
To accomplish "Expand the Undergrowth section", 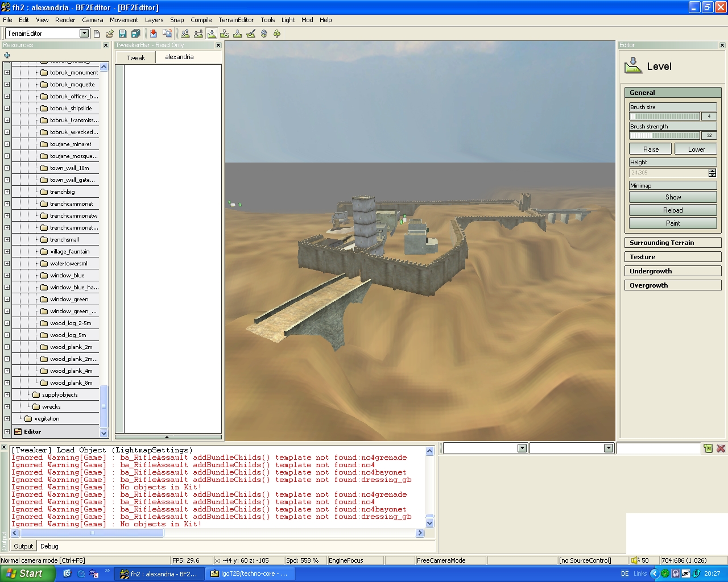I will coord(673,271).
